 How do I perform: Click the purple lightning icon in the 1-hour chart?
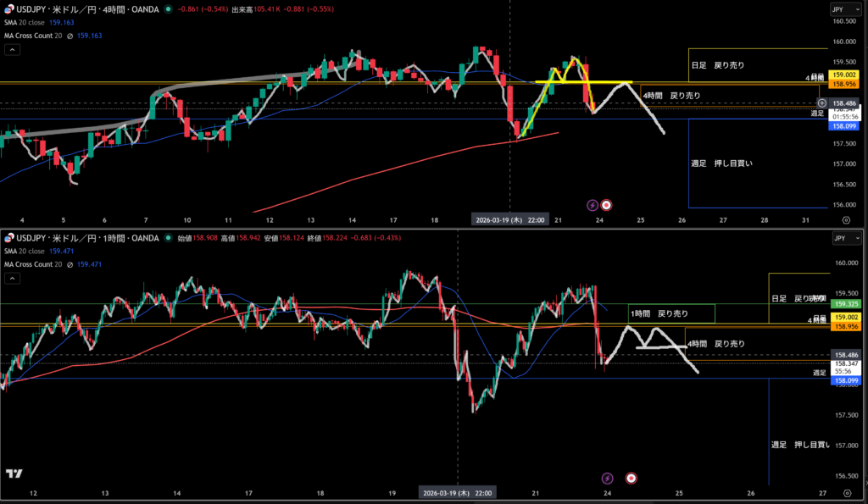tap(607, 479)
